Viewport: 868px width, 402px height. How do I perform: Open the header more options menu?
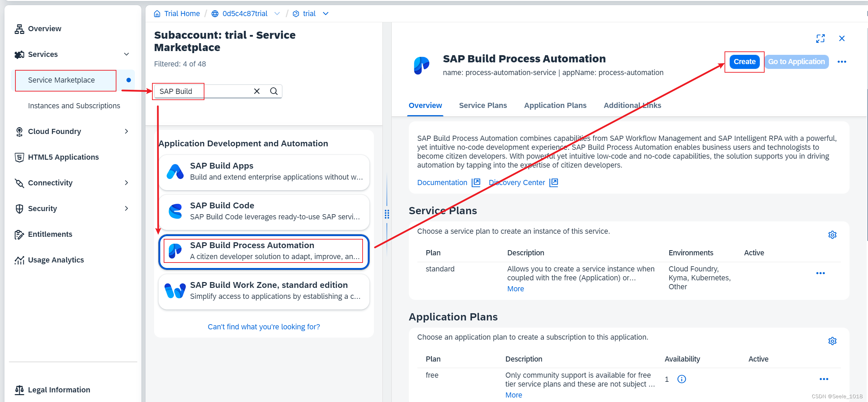click(842, 62)
